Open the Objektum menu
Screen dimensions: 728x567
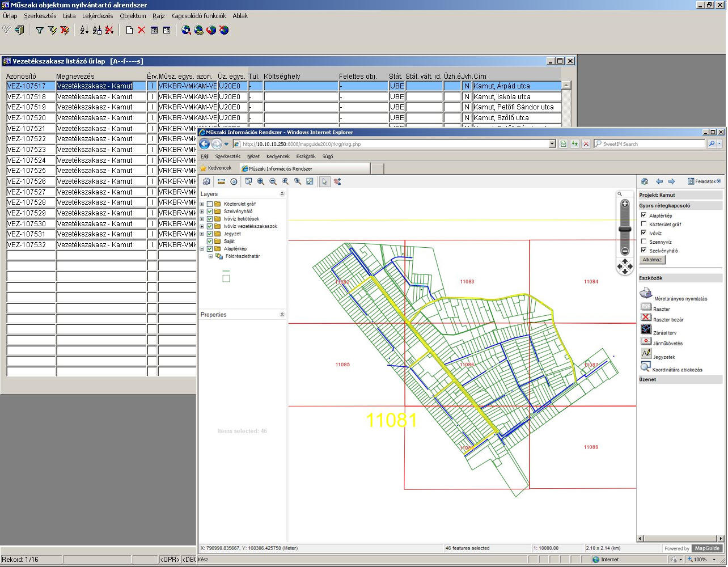(x=133, y=16)
